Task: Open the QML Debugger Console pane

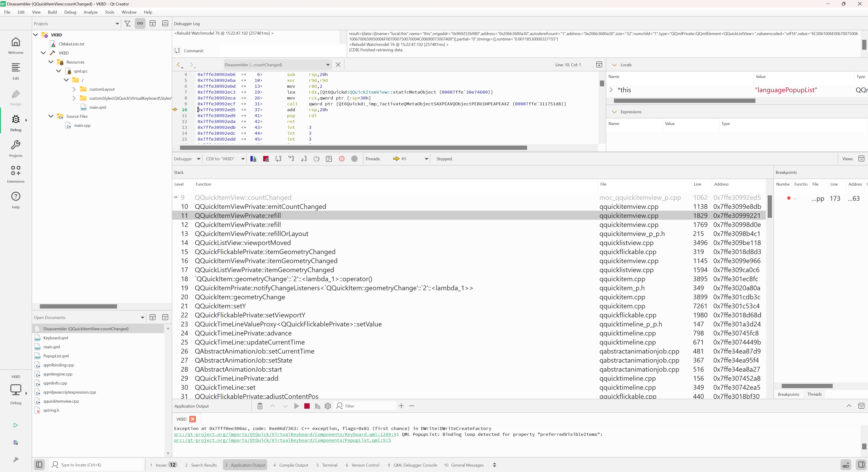Action: pos(412,465)
